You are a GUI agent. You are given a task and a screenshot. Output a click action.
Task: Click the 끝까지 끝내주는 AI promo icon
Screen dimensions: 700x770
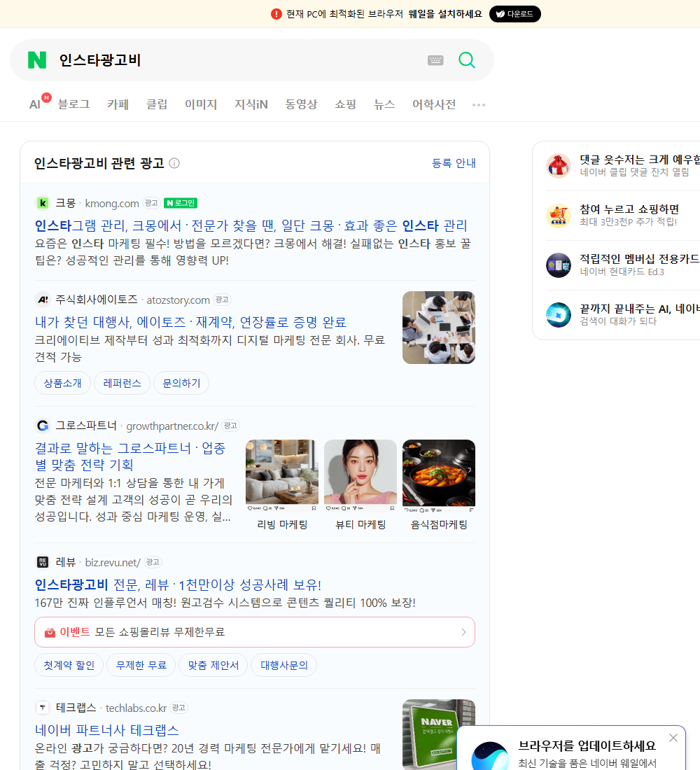coord(559,315)
